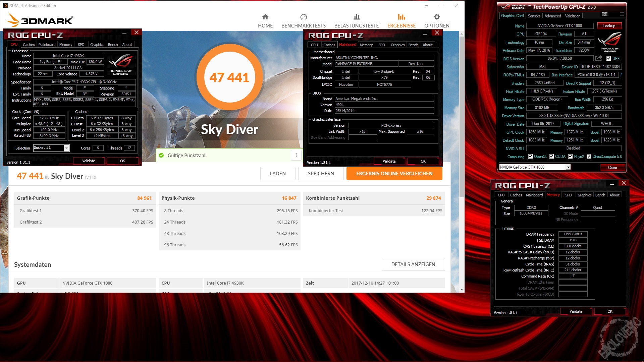644x362 pixels.
Task: Click the Driver Version field in GPU-Z
Action: [574, 116]
